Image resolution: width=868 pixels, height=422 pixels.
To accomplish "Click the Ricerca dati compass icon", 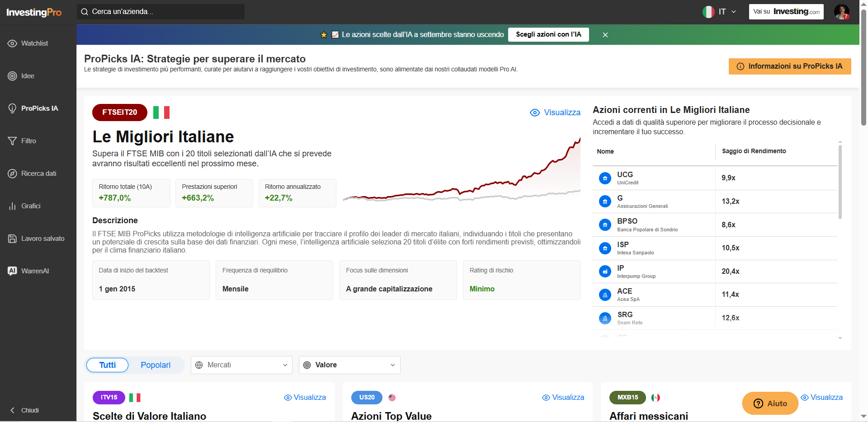I will click(x=12, y=173).
